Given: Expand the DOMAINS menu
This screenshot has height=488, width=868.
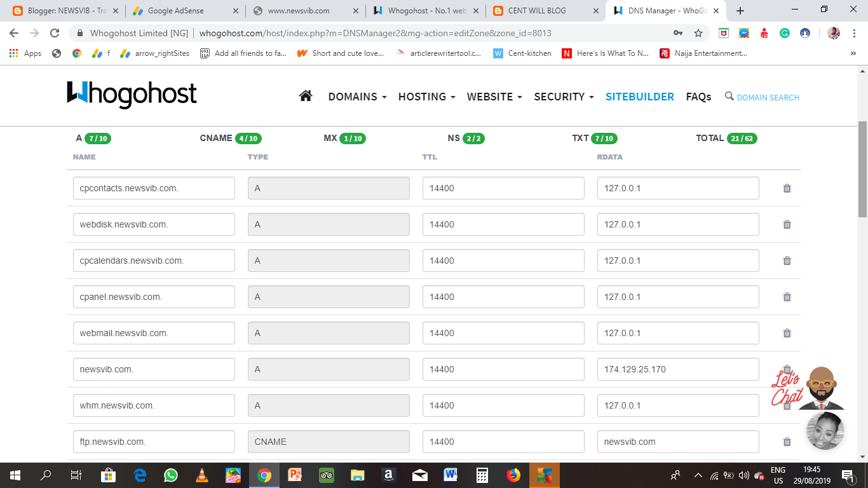Looking at the screenshot, I should (x=357, y=97).
